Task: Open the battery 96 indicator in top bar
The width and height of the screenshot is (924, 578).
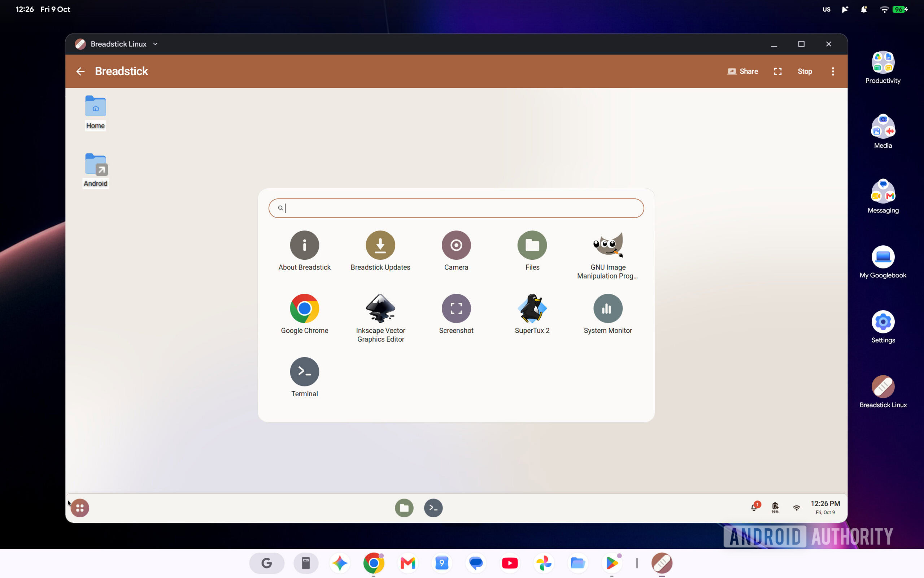Action: click(x=900, y=9)
